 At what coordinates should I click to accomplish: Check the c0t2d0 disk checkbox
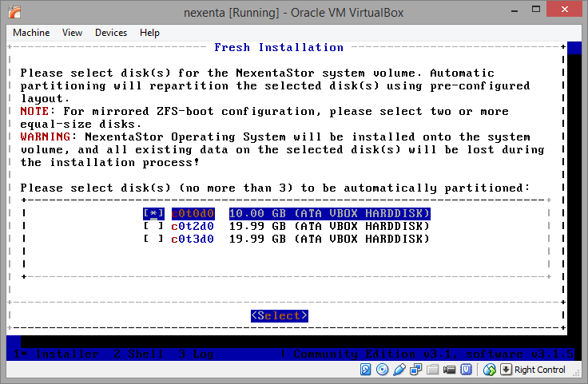coord(153,226)
